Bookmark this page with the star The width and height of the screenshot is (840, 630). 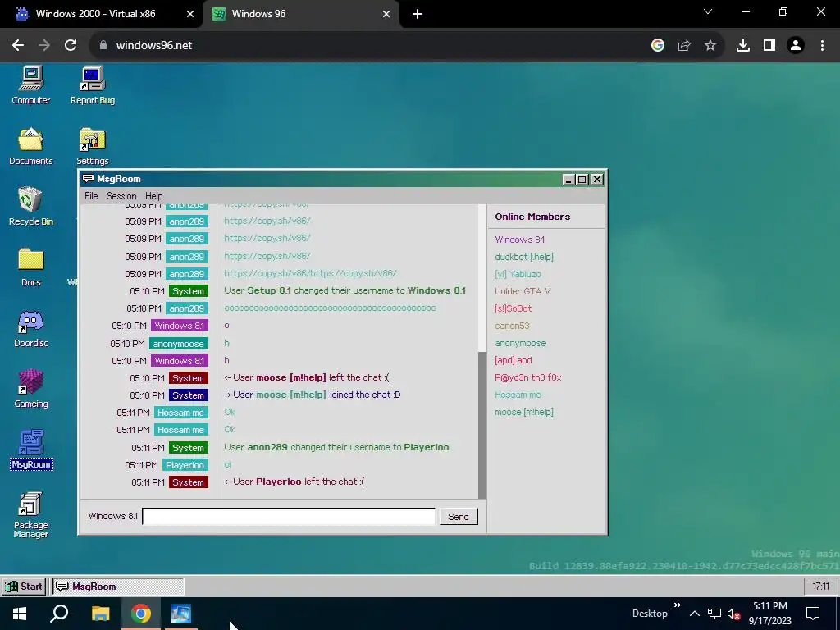click(710, 46)
